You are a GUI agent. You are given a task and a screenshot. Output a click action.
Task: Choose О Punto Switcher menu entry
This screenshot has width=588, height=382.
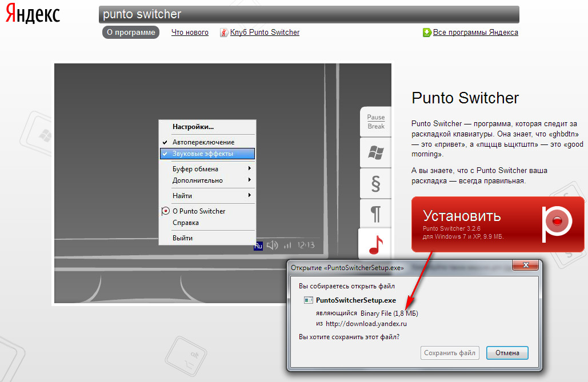(x=207, y=211)
